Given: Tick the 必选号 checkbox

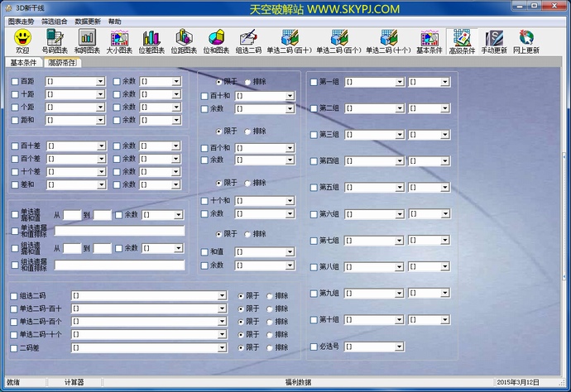Looking at the screenshot, I should pos(314,347).
